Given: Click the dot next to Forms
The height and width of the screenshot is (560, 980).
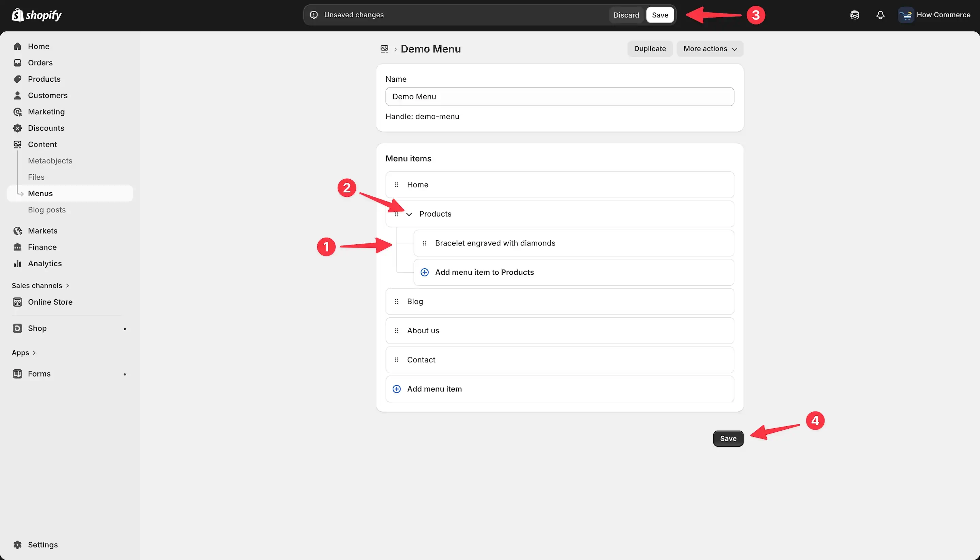Looking at the screenshot, I should tap(125, 374).
